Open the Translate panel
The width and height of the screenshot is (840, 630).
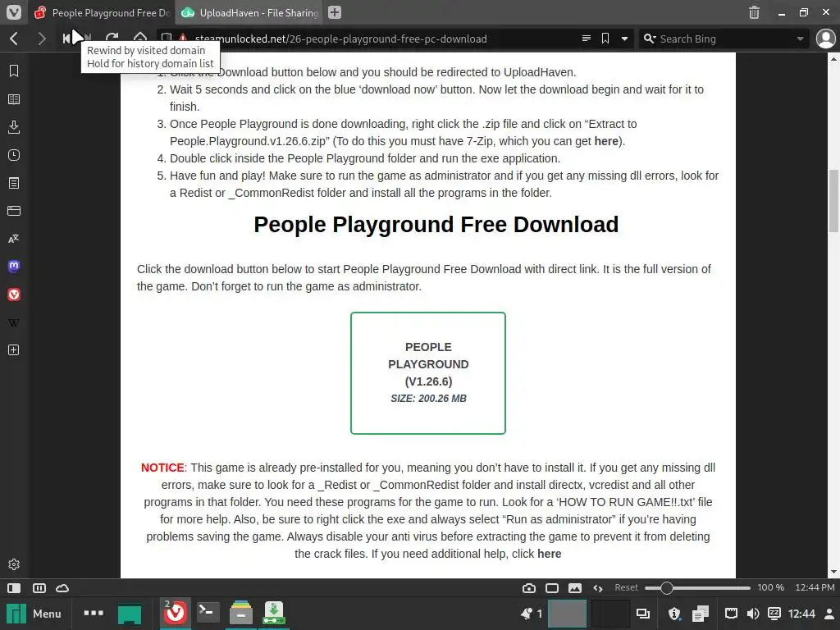point(14,239)
